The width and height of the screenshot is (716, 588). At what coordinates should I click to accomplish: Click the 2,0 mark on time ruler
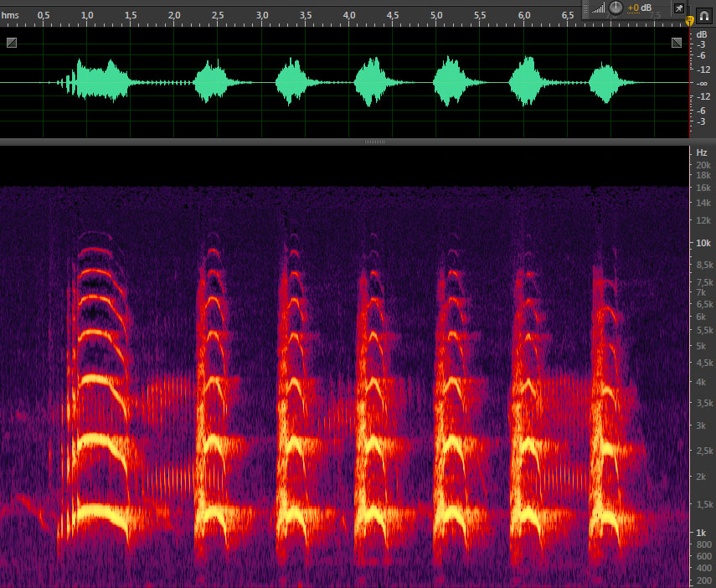174,15
